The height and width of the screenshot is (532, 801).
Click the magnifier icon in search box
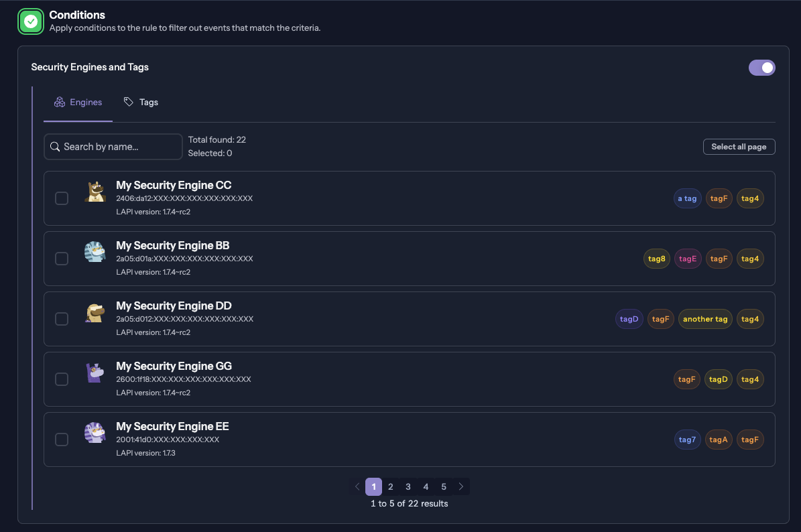point(55,147)
